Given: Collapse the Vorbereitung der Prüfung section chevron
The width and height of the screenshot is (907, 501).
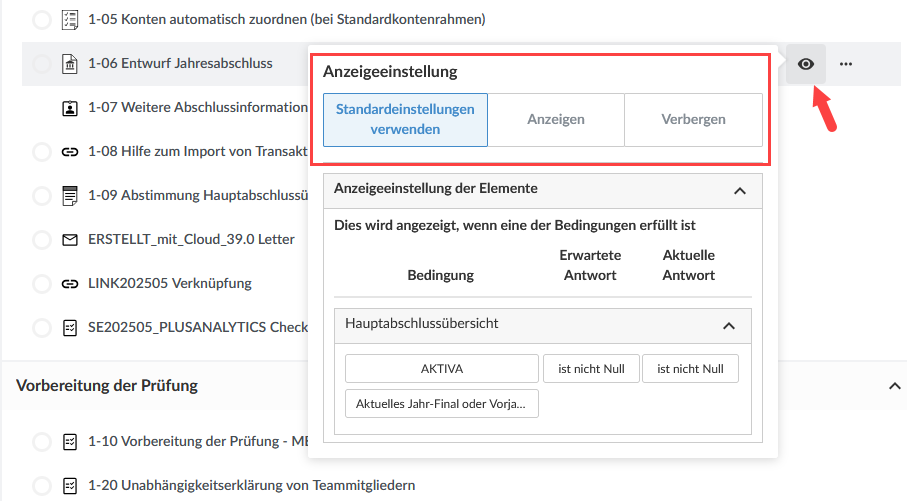Looking at the screenshot, I should 894,386.
